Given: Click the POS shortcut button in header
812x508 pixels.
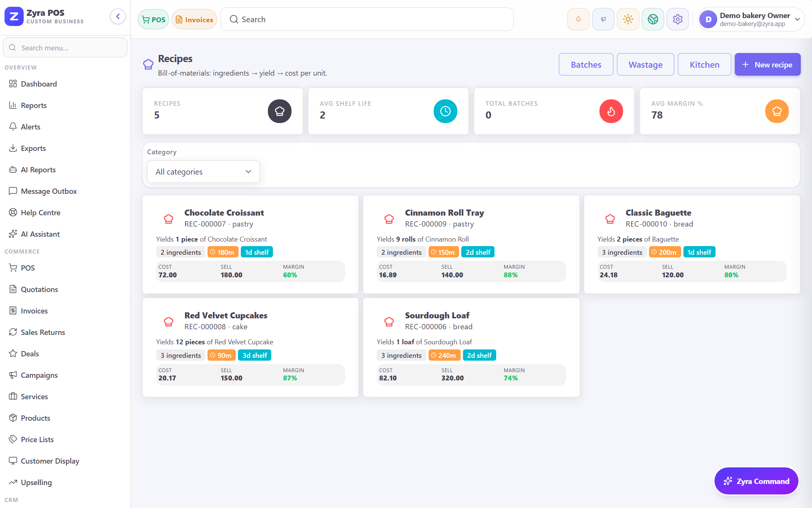Looking at the screenshot, I should pos(153,20).
